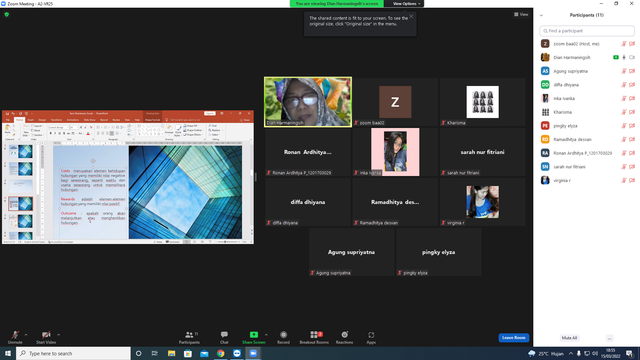Open the Windows notification center icon
Viewport: 640px width, 360px height.
630,353
